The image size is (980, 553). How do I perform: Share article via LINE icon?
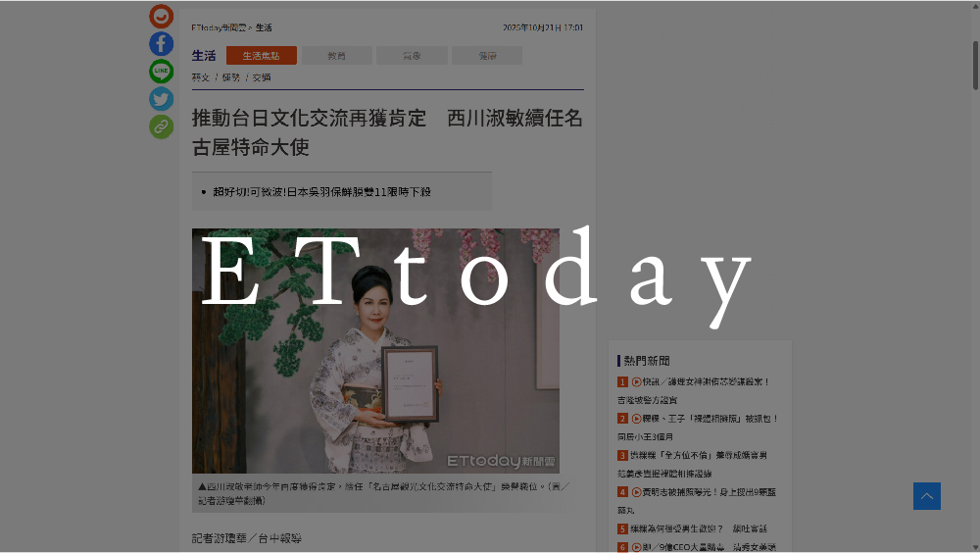tap(162, 72)
